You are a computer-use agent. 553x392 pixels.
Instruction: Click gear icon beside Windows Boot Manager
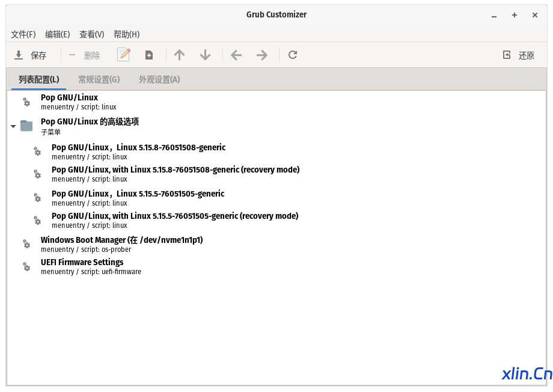[26, 244]
